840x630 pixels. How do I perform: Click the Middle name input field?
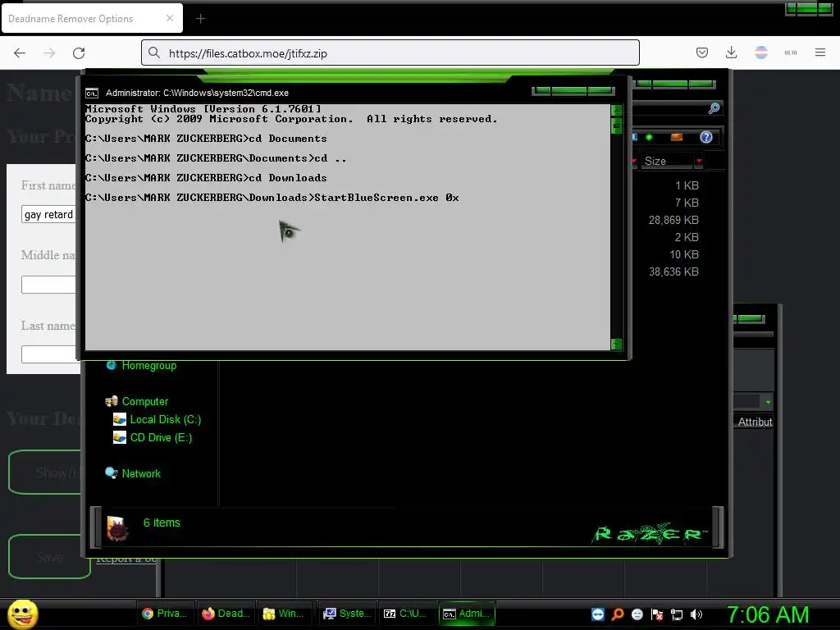click(48, 285)
